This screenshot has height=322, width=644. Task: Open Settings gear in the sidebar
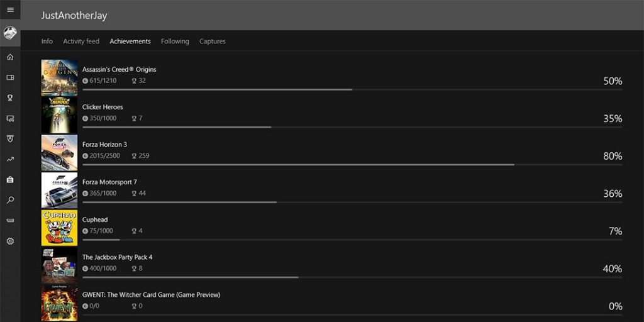pyautogui.click(x=10, y=241)
